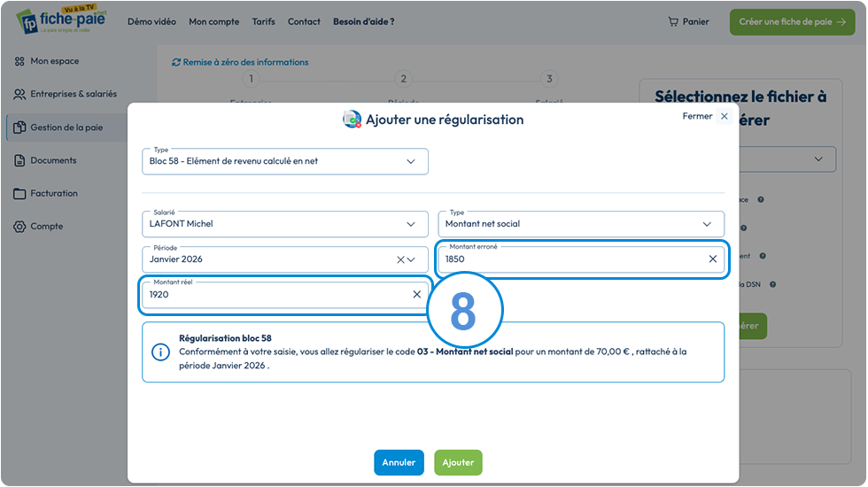Go to Tarifs page
Screen dimensions: 868x487
point(264,21)
